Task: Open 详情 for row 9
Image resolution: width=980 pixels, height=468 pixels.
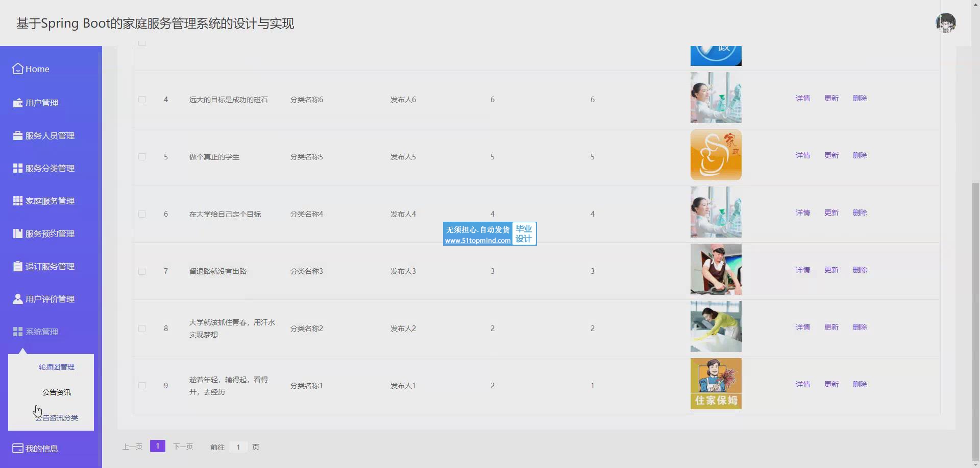Action: click(x=803, y=384)
